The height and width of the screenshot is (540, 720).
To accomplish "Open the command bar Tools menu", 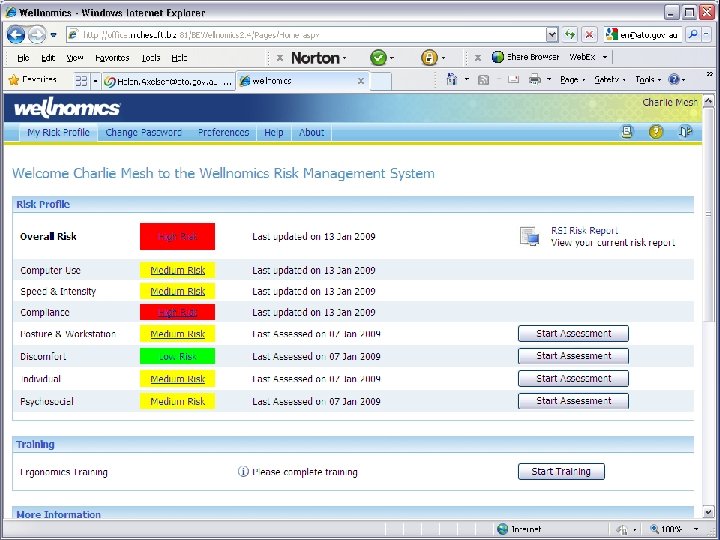I will click(648, 80).
